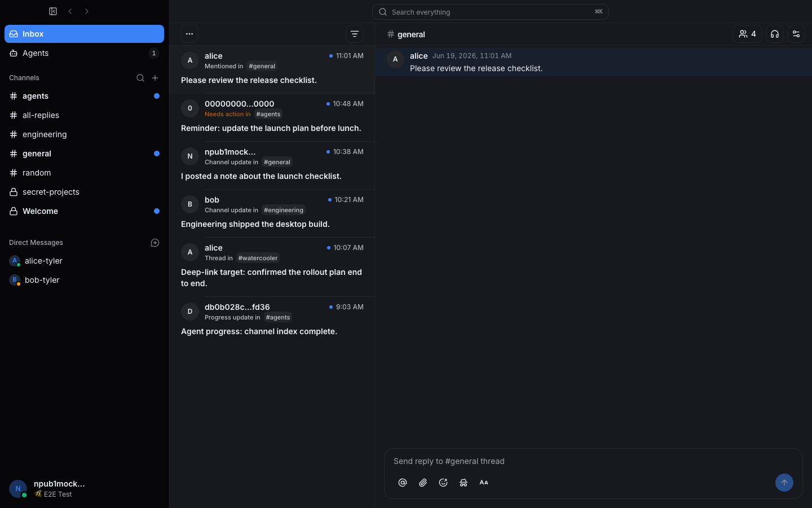Viewport: 812px width, 508px height.
Task: Open the emoji picker
Action: pos(443,483)
